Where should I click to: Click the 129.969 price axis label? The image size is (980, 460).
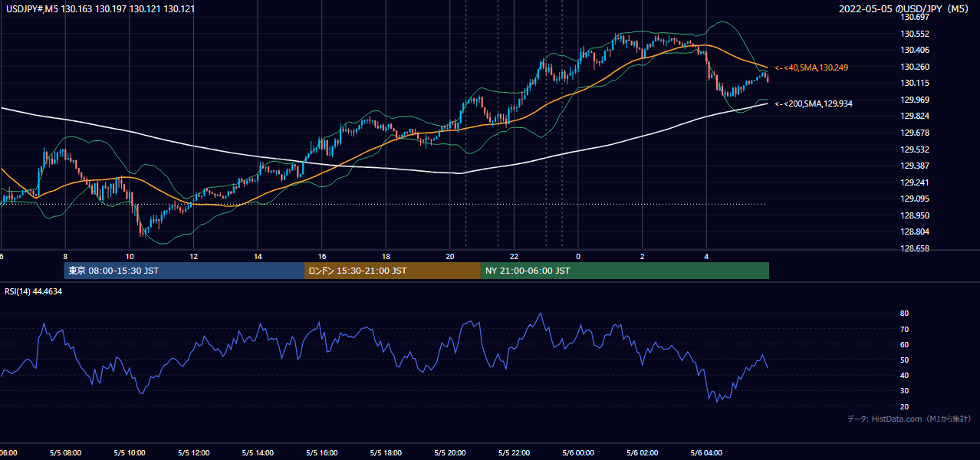point(915,100)
